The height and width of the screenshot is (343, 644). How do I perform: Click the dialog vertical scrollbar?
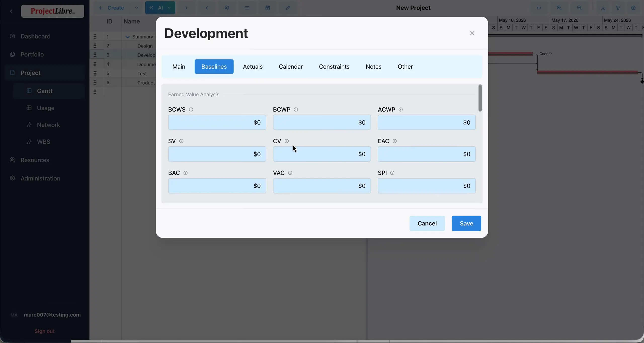pos(480,98)
